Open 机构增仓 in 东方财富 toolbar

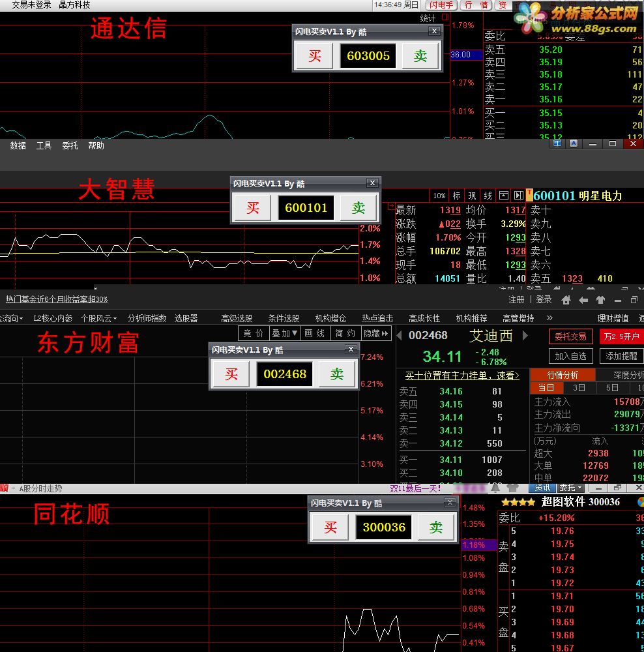[x=330, y=319]
